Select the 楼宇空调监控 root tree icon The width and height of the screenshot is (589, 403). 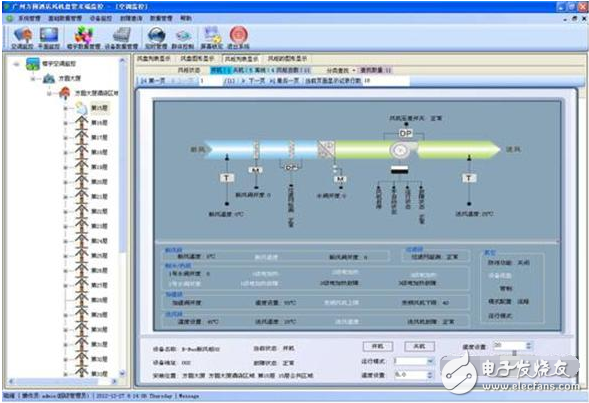(x=33, y=64)
